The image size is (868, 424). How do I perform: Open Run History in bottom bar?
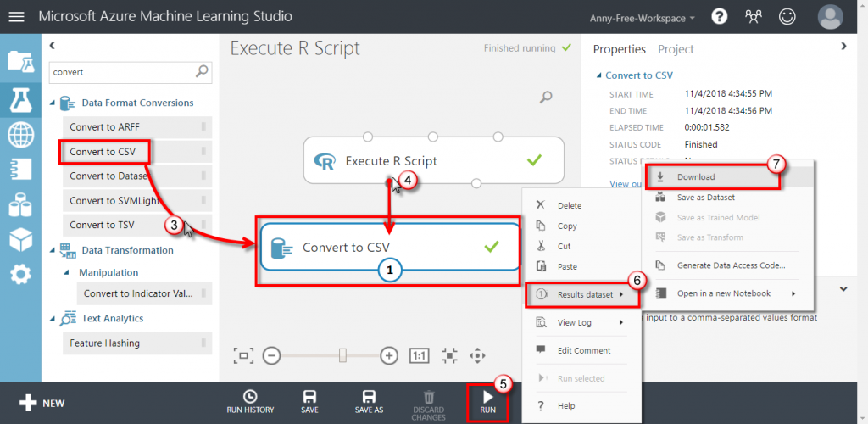250,401
